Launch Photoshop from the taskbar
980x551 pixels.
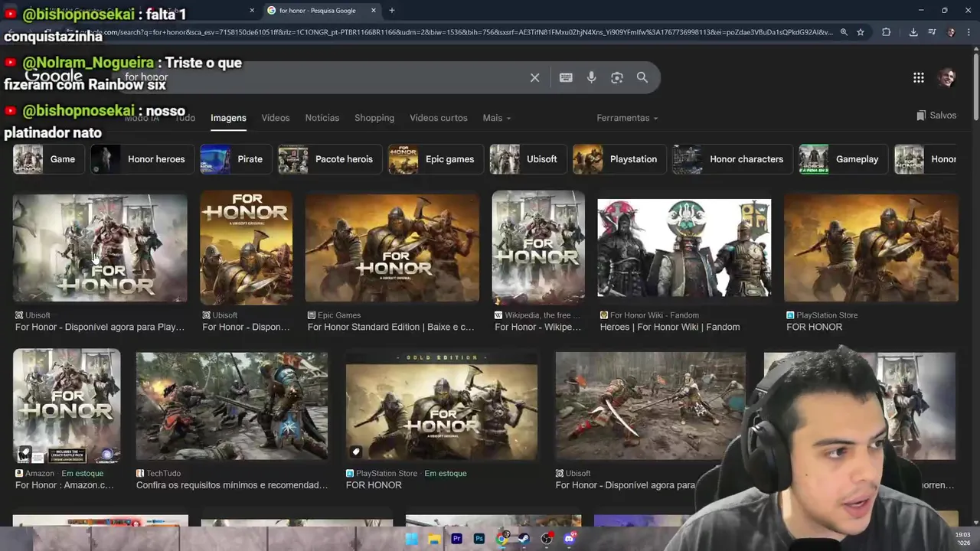pos(479,539)
